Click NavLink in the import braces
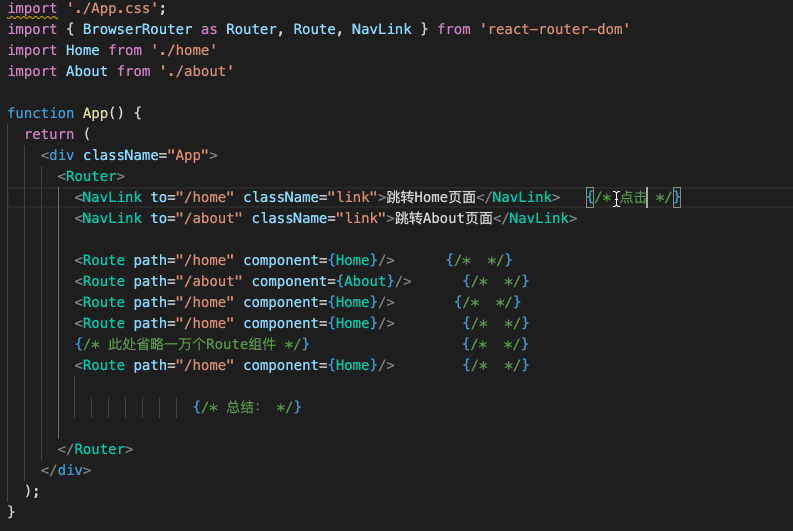 pyautogui.click(x=382, y=29)
